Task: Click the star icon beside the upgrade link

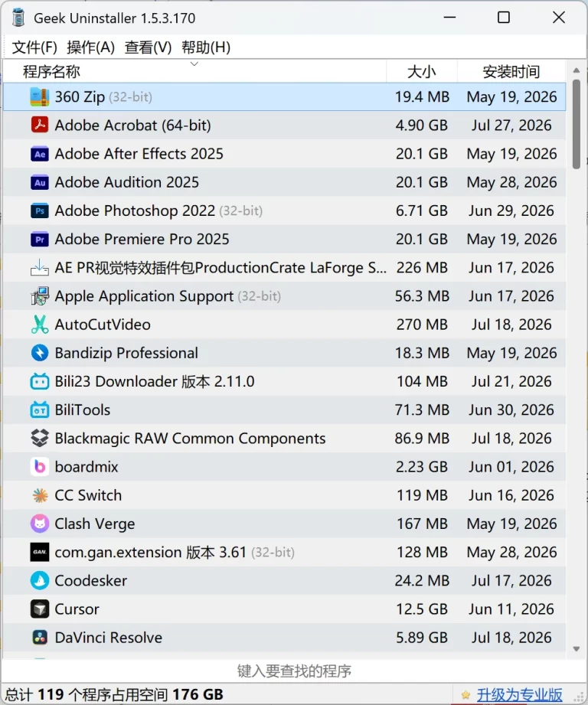Action: (465, 694)
